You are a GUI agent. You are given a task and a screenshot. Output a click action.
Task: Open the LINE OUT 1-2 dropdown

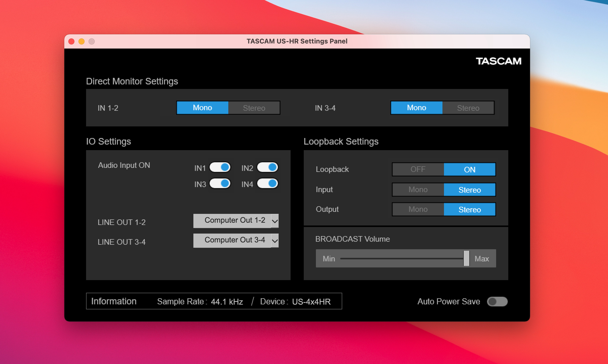(236, 221)
